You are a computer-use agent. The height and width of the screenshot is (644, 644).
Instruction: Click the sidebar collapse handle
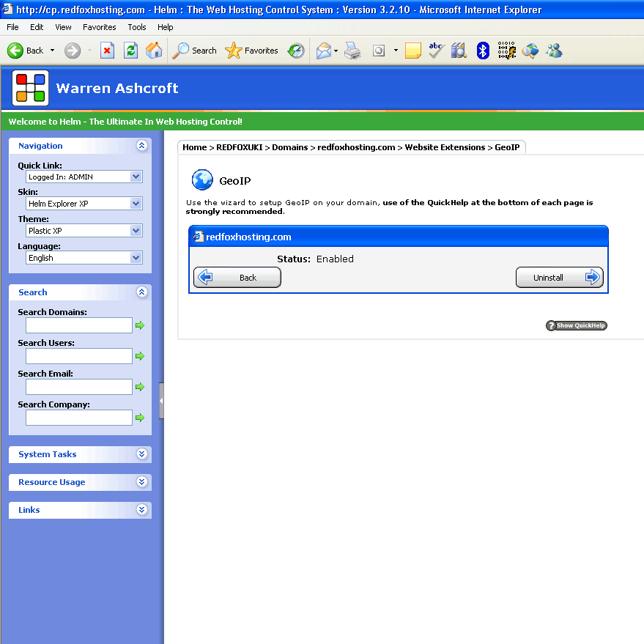tap(161, 401)
